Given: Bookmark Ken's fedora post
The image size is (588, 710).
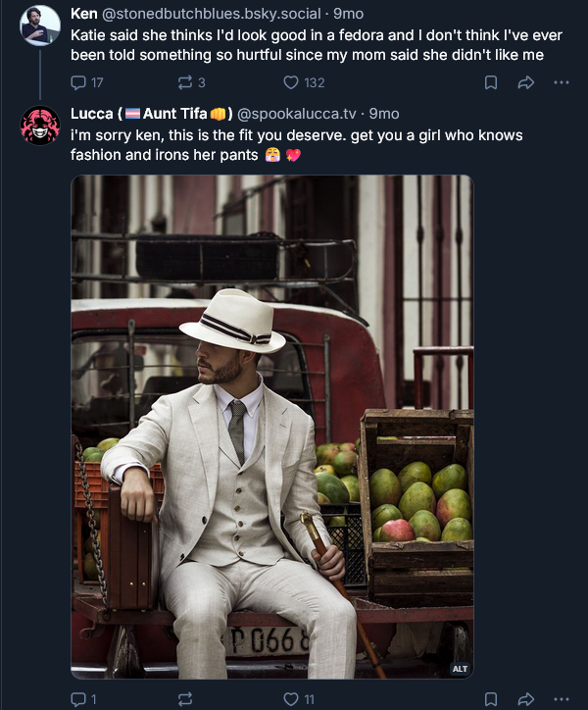Looking at the screenshot, I should click(491, 82).
